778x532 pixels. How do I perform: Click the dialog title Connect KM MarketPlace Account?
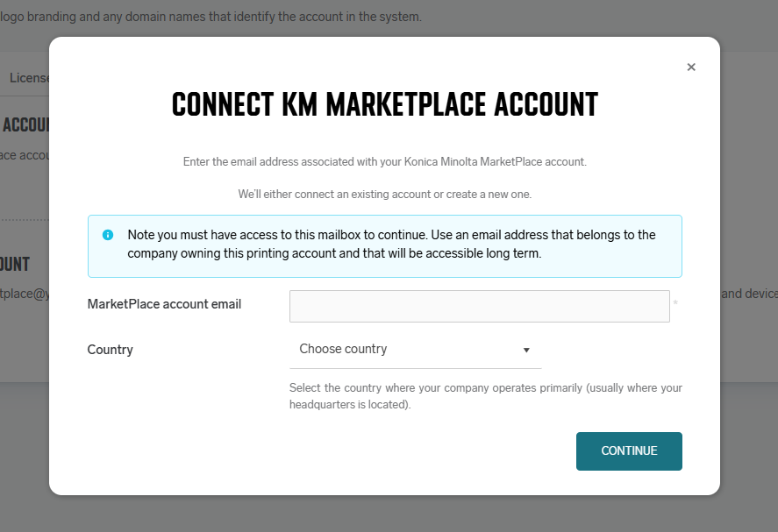385,104
